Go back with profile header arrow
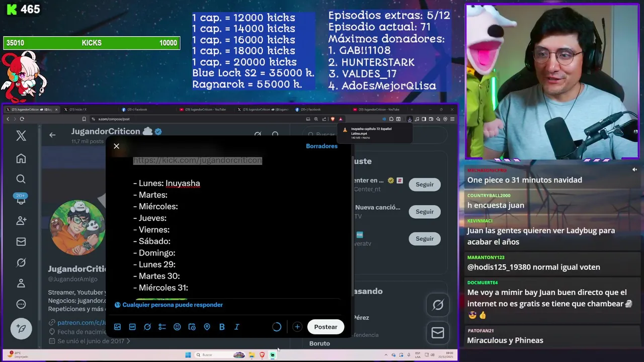The width and height of the screenshot is (644, 362). [x=52, y=135]
